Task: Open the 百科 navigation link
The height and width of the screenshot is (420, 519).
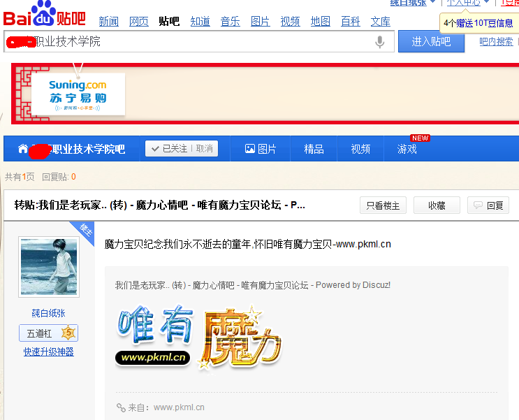Action: coord(350,22)
